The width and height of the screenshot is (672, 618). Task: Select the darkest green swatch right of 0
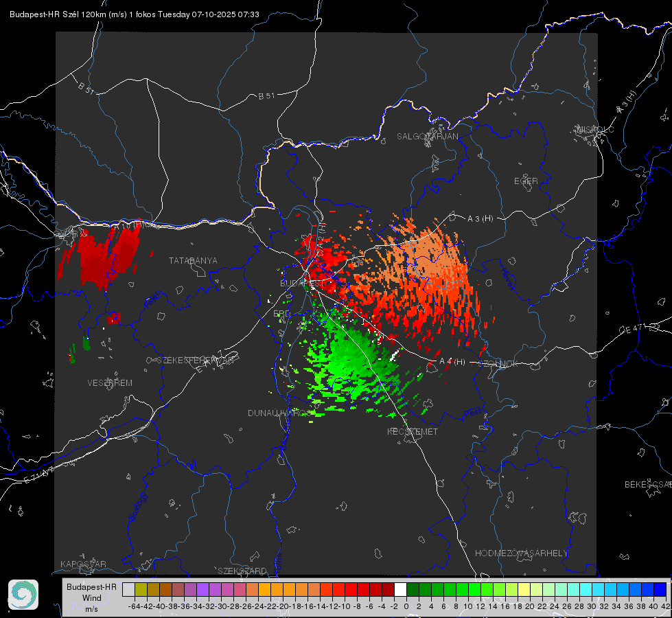pos(413,589)
